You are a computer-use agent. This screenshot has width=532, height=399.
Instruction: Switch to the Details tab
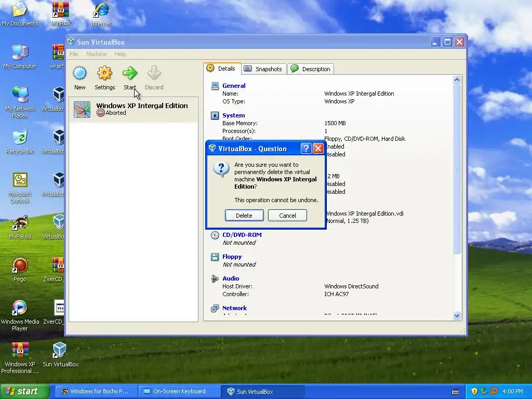pos(222,69)
